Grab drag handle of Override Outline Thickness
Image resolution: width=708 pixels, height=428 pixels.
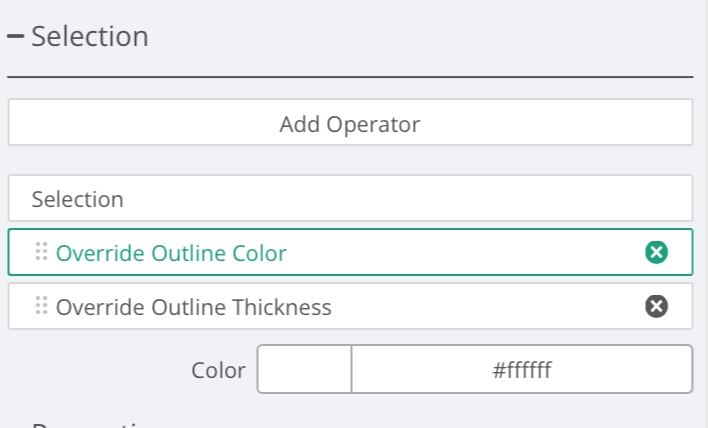(41, 306)
